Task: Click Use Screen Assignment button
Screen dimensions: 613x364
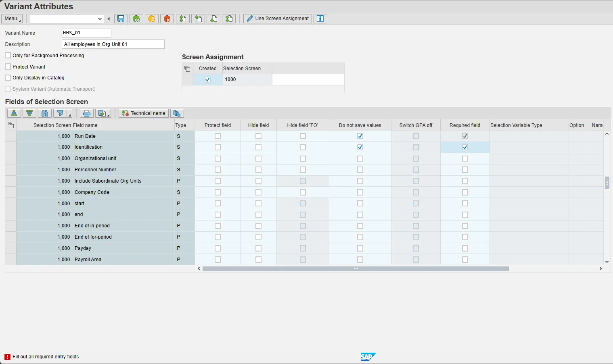Action: tap(278, 19)
